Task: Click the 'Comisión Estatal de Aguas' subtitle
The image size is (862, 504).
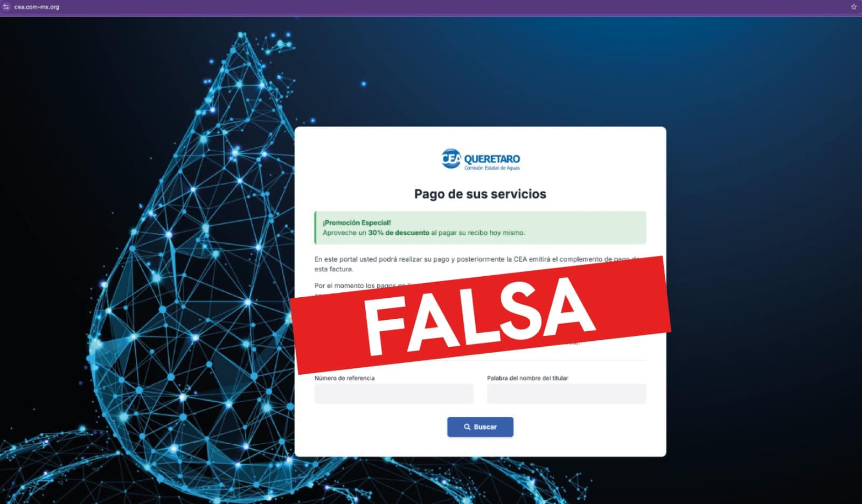Action: 492,168
